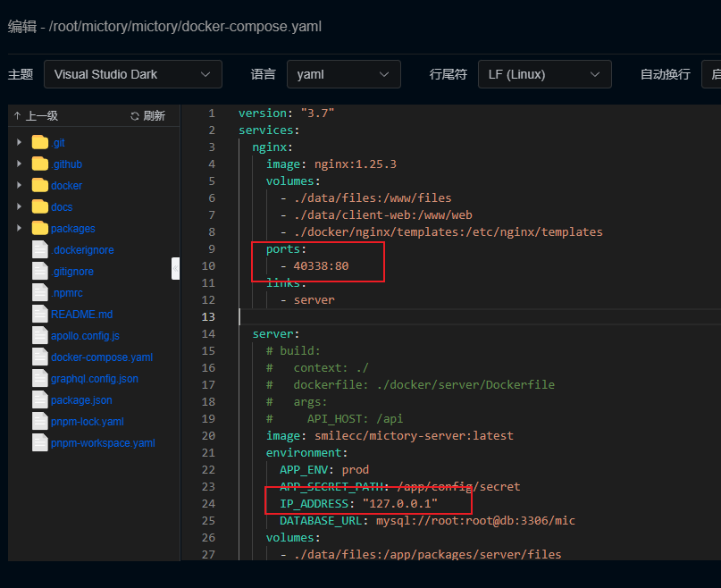Place cursor on empty line 13
The height and width of the screenshot is (588, 721).
click(478, 317)
